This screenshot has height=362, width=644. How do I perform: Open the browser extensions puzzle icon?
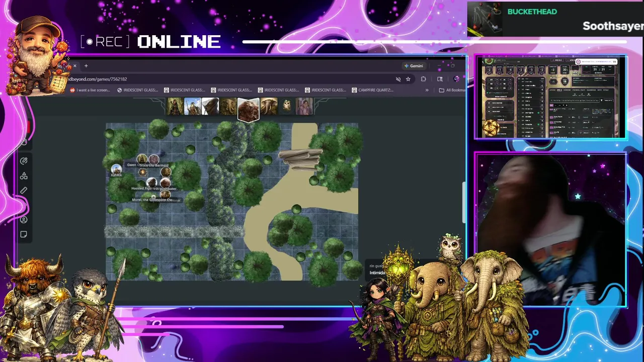tap(423, 79)
